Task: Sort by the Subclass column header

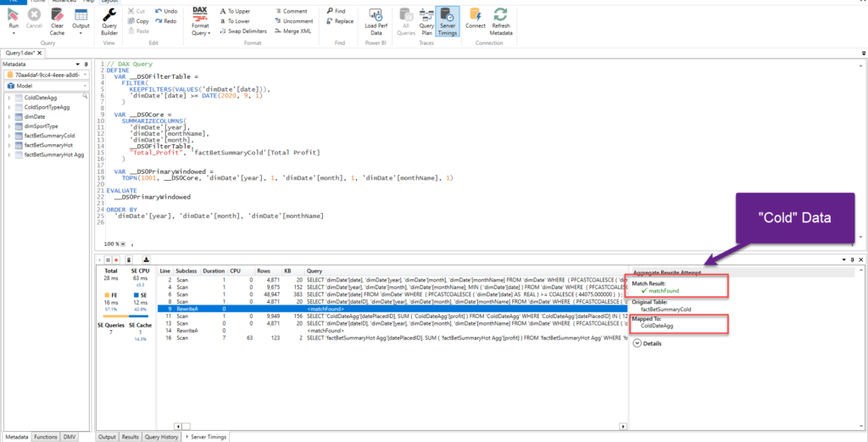Action: coord(187,271)
